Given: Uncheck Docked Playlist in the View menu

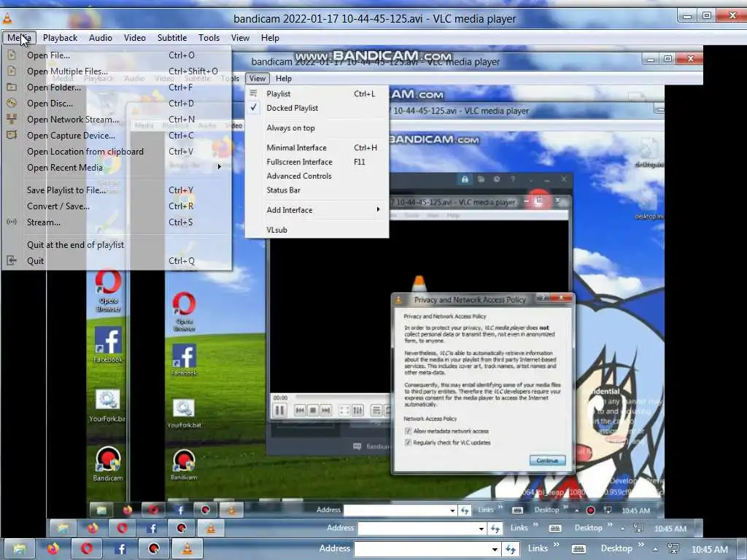Looking at the screenshot, I should click(317, 108).
